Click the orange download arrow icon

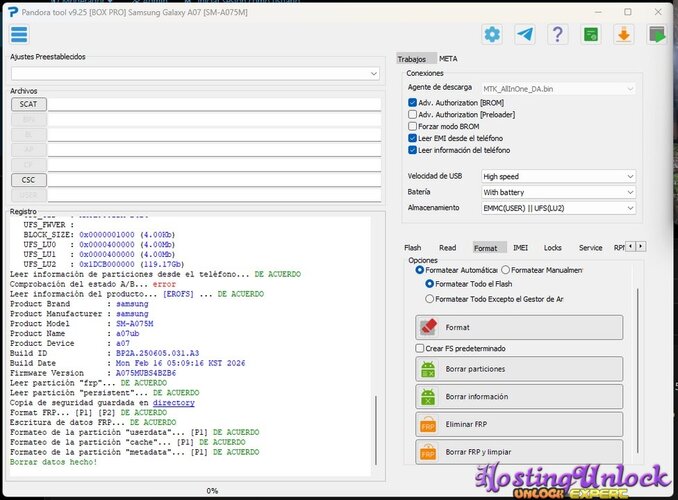[x=624, y=34]
